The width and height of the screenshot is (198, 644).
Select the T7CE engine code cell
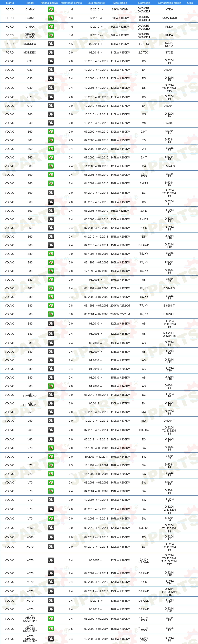point(169,52)
